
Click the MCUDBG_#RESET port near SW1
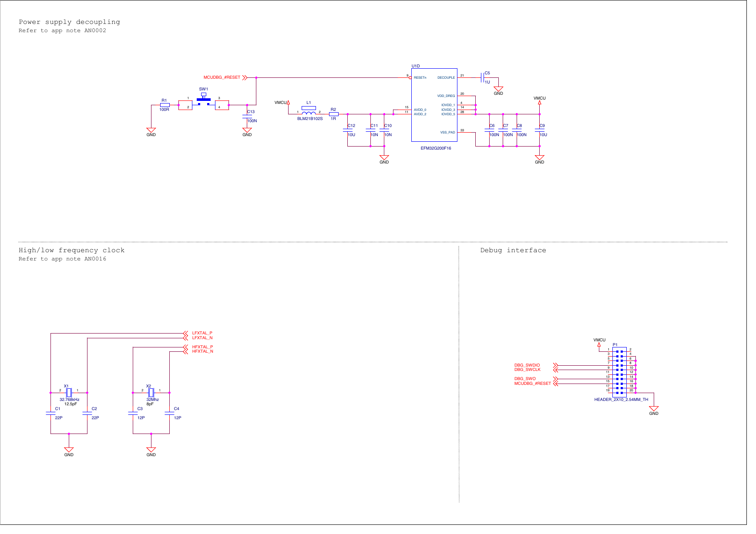coord(225,77)
